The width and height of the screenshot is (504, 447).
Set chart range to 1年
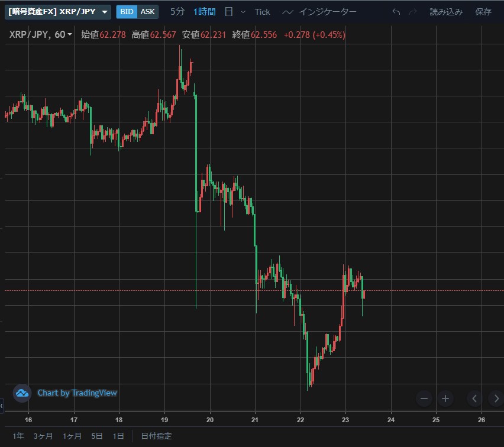point(18,436)
